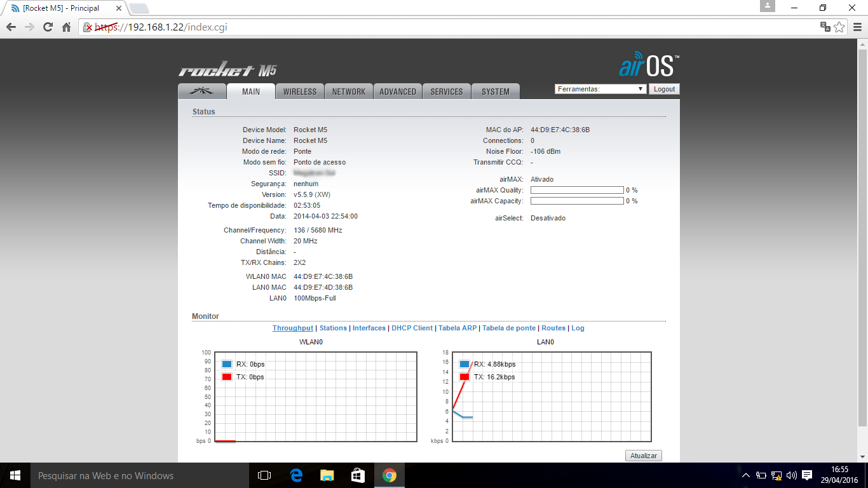This screenshot has height=488, width=868.
Task: Open the Action Center notifications icon
Action: (x=807, y=475)
